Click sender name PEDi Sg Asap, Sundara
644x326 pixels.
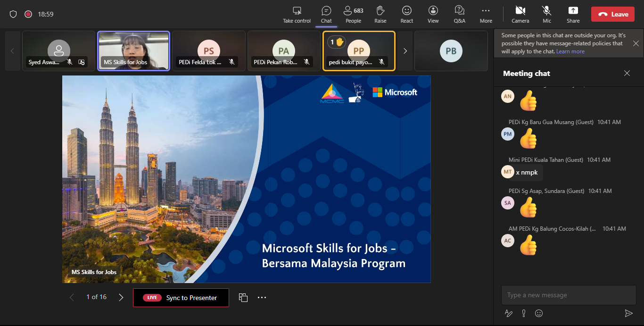(x=546, y=191)
